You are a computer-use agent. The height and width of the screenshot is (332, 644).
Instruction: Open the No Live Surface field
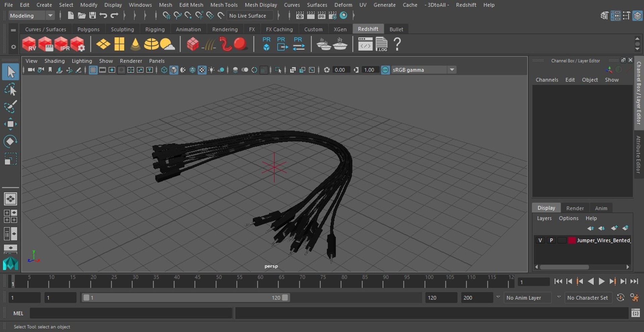[x=250, y=15]
